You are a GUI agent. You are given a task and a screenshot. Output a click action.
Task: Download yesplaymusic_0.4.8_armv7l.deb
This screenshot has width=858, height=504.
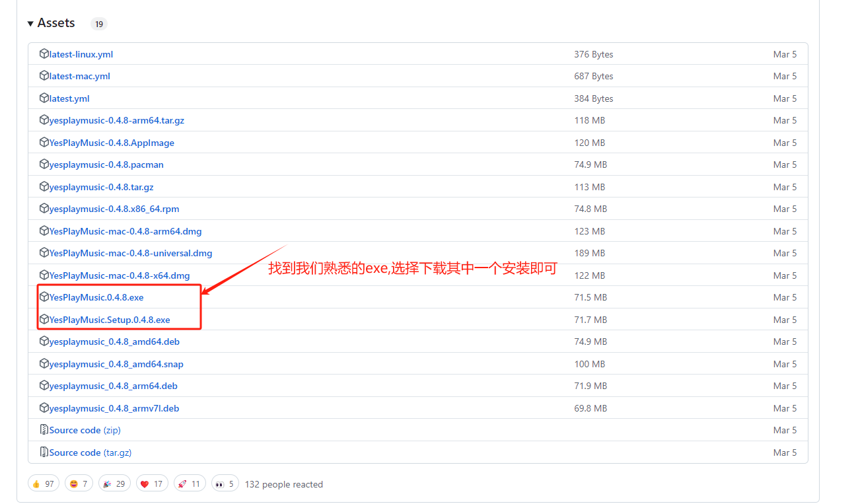tap(114, 408)
